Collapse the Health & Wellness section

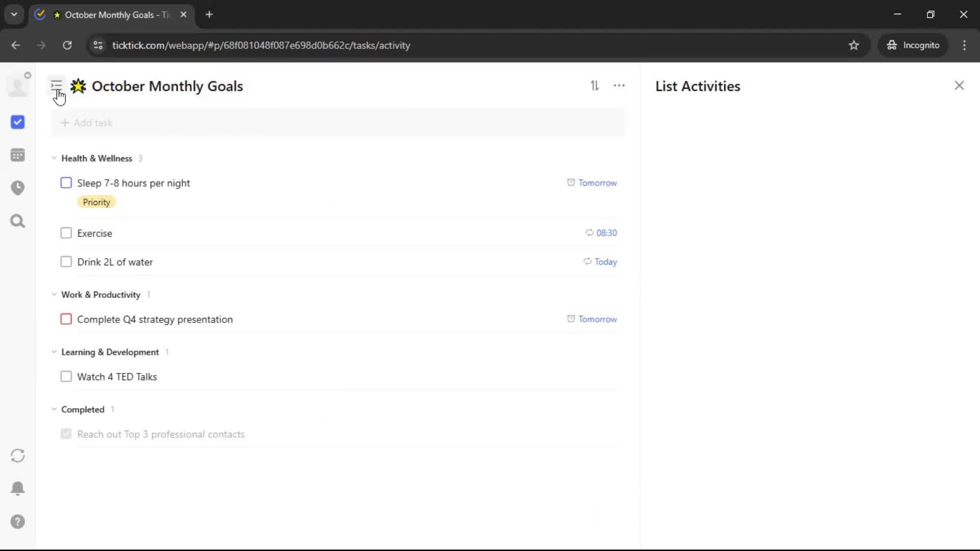click(54, 158)
